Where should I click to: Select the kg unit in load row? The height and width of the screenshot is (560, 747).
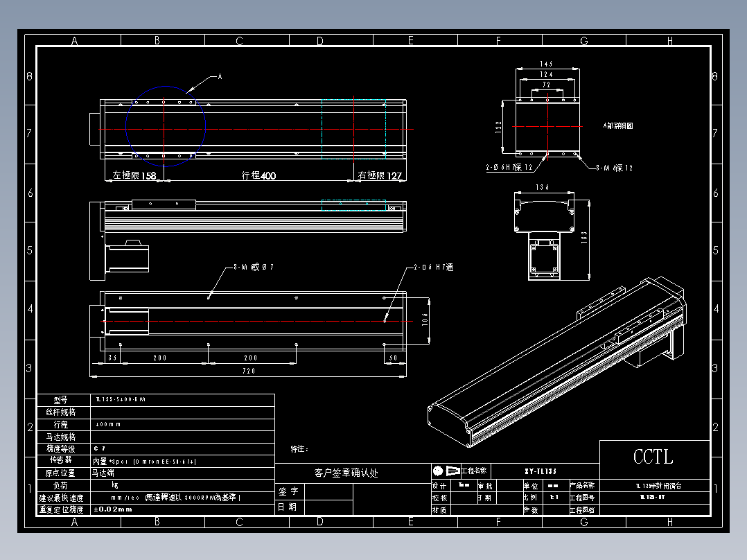tap(115, 485)
